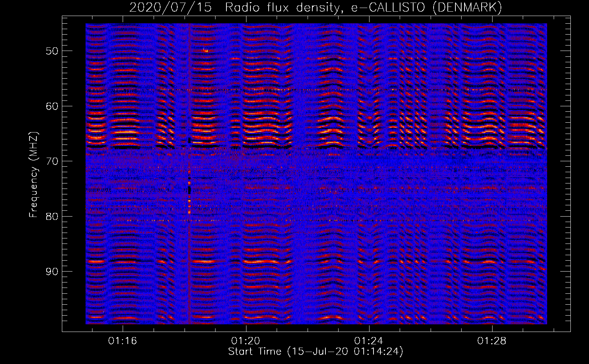Click the 01:16 time tick label
This screenshot has width=589, height=364.
tap(123, 341)
